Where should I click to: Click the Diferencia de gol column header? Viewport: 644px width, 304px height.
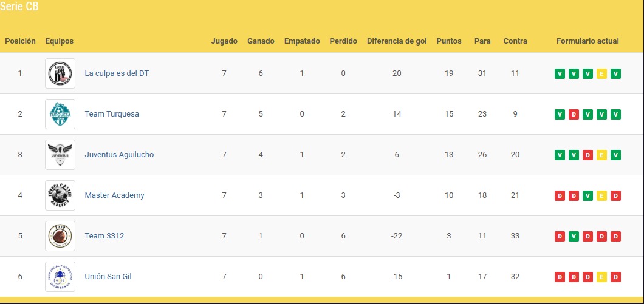[x=397, y=41]
